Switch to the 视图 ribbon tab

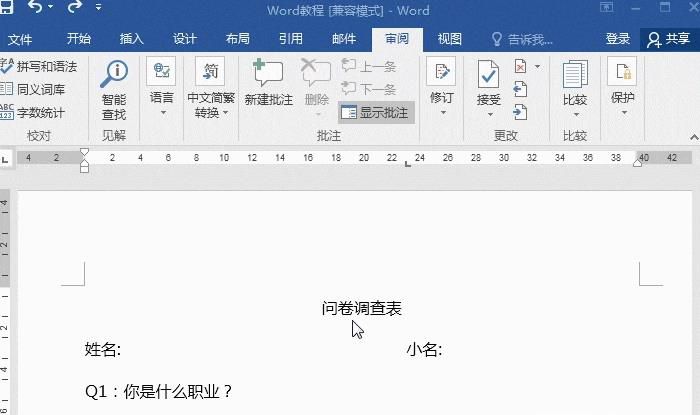click(x=450, y=39)
